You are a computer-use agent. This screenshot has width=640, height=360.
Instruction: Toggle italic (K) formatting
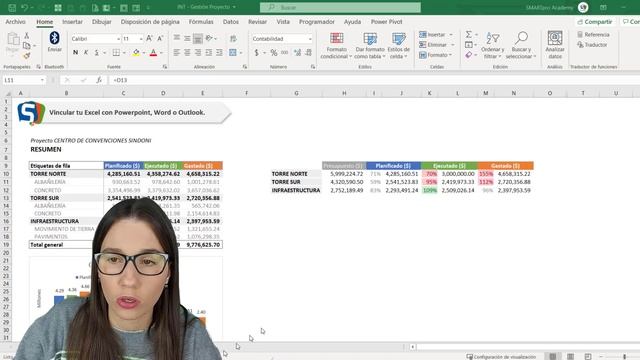86,53
